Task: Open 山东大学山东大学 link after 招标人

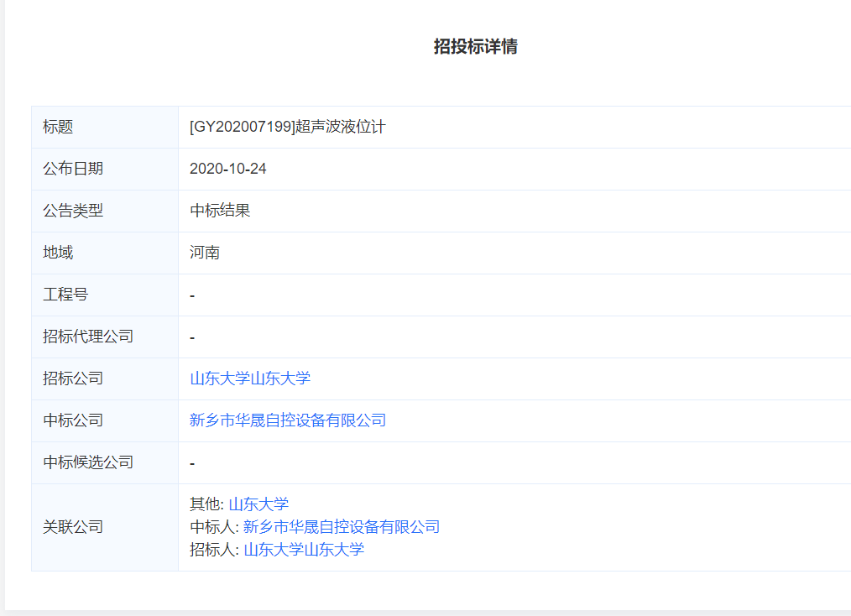Action: (304, 550)
